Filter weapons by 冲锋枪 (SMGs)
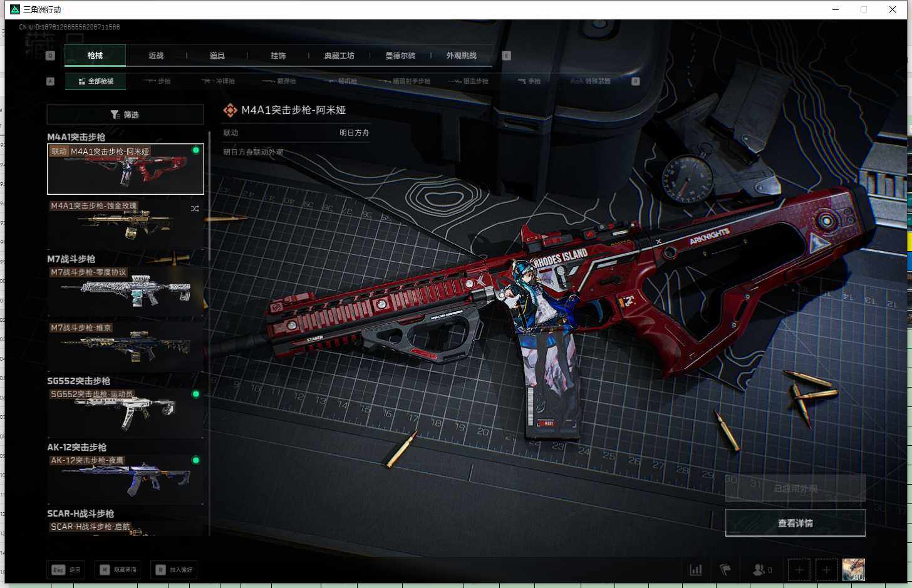This screenshot has height=588, width=912. tap(218, 81)
